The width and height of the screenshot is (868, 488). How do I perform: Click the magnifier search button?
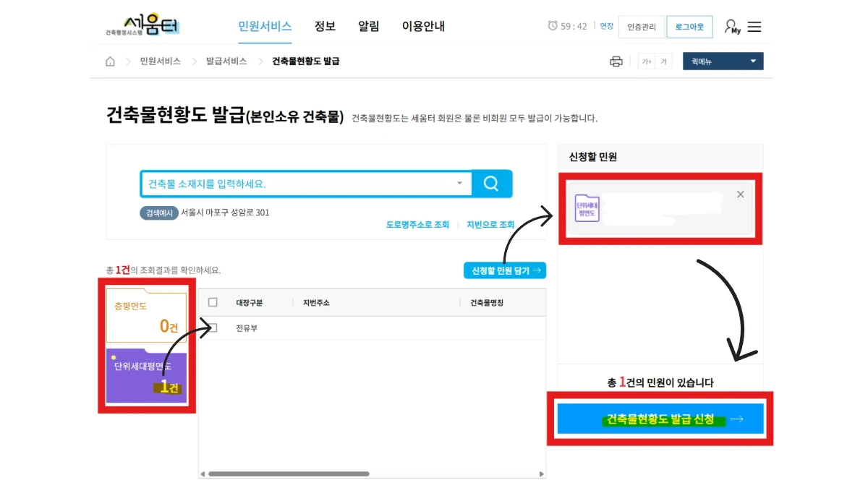coord(491,184)
